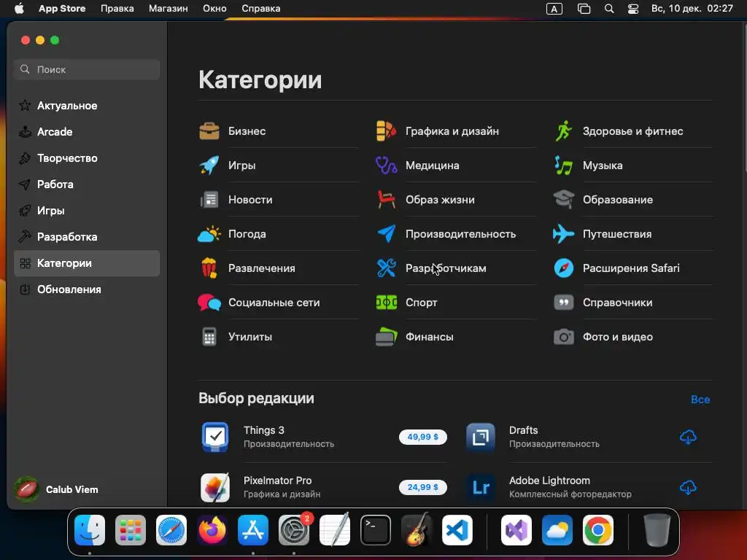Click the Drafts app icon

pos(481,437)
